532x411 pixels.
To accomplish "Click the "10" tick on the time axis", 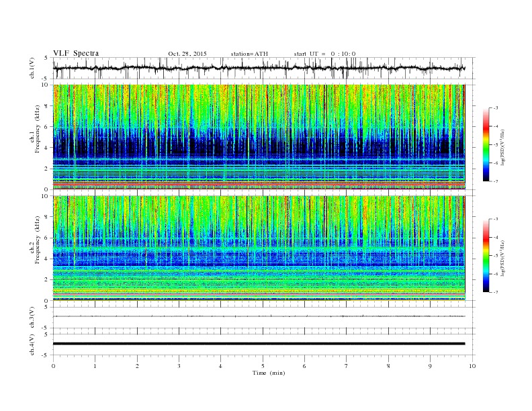I will coord(472,366).
